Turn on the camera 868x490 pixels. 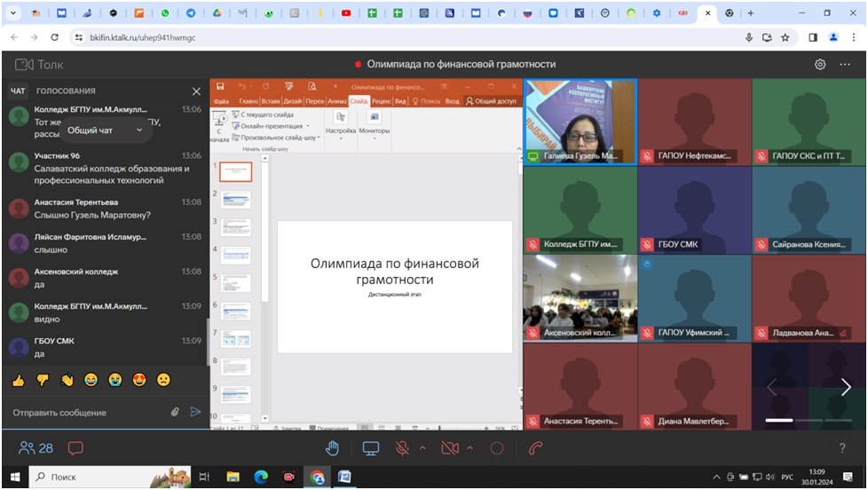click(x=450, y=448)
